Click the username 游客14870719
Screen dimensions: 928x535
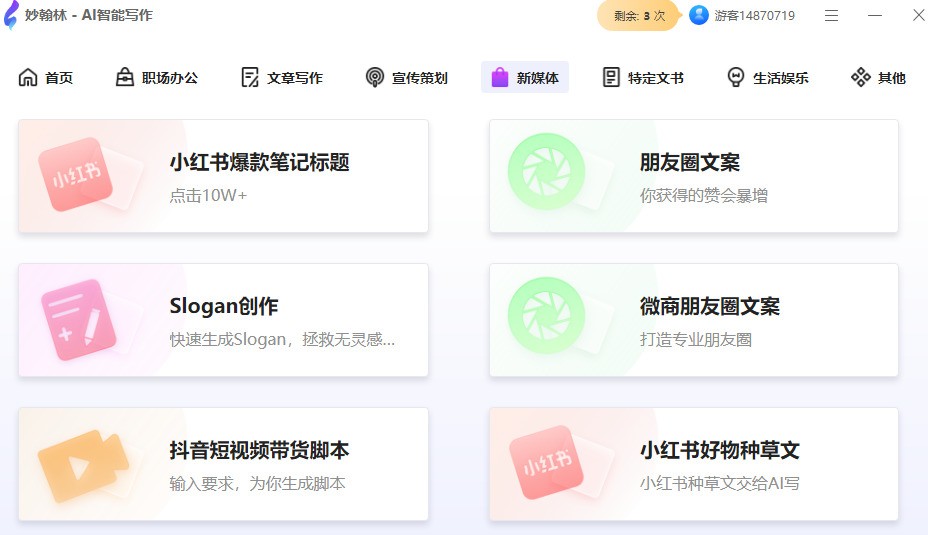coord(755,15)
